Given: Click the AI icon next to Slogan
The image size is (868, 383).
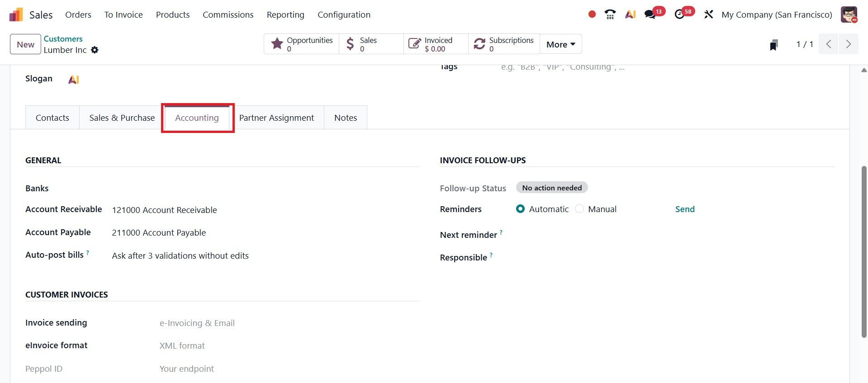Looking at the screenshot, I should click(x=73, y=80).
